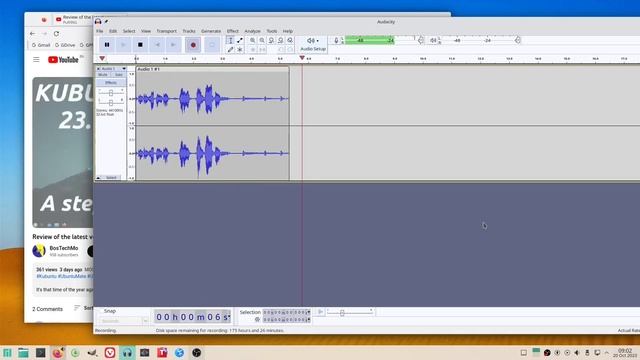Click the BosTechMo channel name in browser
This screenshot has height=360, width=640.
click(64, 248)
